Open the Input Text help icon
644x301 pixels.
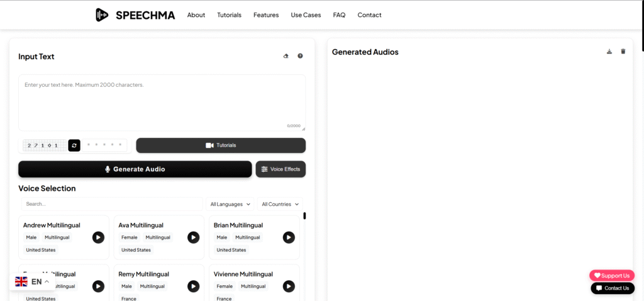[x=300, y=56]
